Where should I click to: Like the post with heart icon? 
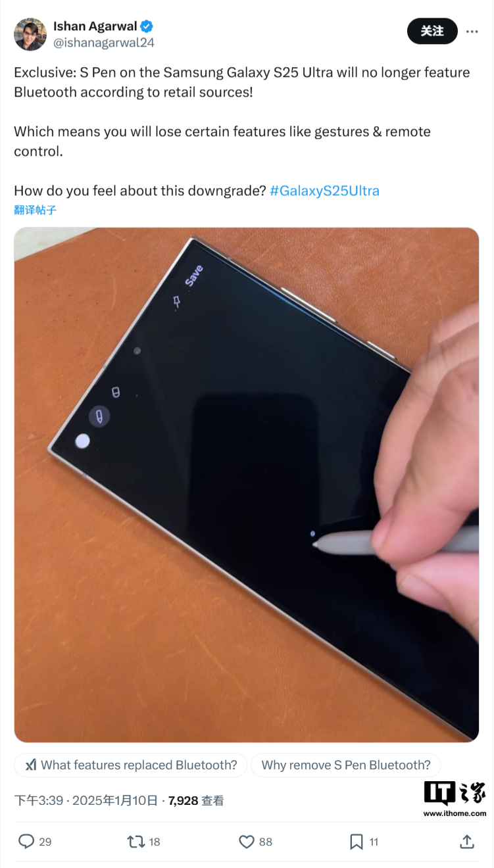coord(246,842)
